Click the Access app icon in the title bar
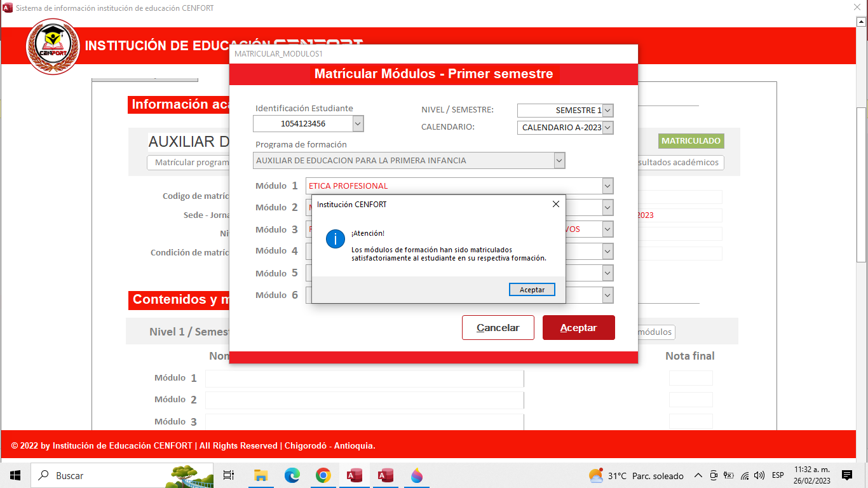868x488 pixels. click(8, 8)
